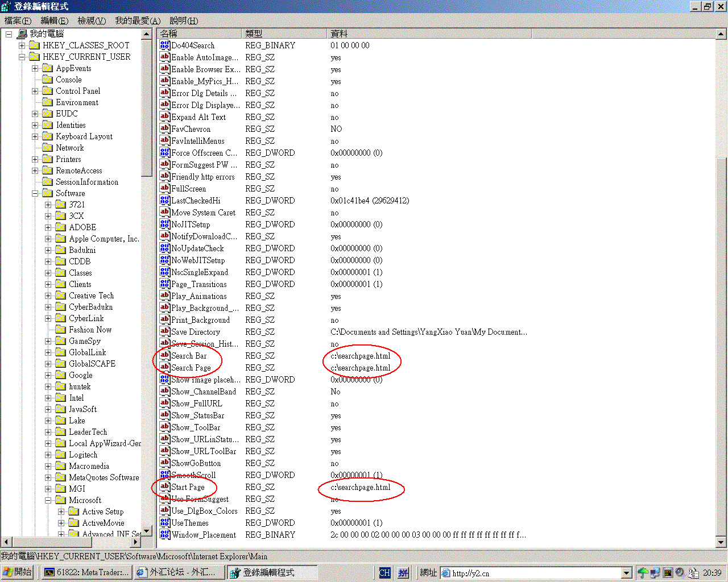Expand the ADOBE key
Viewport: 728px width, 582px height.
point(48,227)
